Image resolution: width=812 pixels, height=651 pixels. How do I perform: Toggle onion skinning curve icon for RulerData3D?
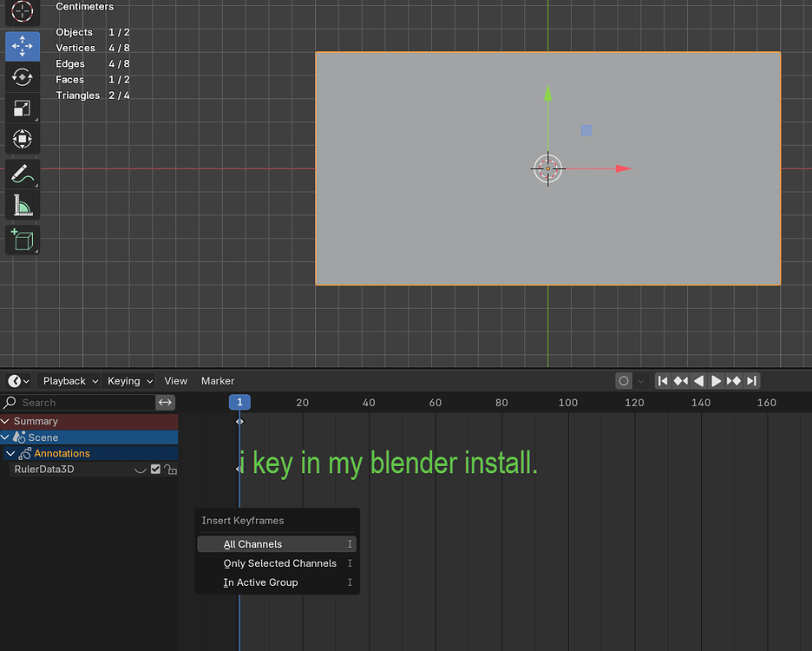point(140,470)
